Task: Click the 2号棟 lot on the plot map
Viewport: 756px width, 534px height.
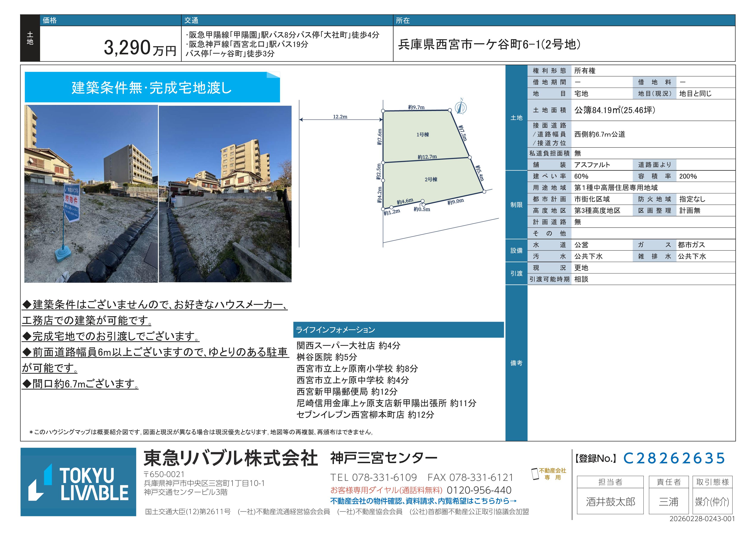Action: coord(431,180)
